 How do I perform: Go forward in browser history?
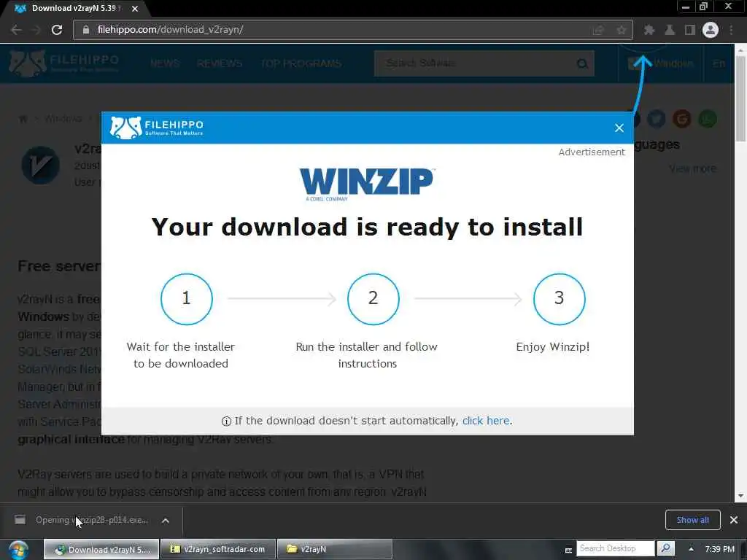click(x=36, y=29)
